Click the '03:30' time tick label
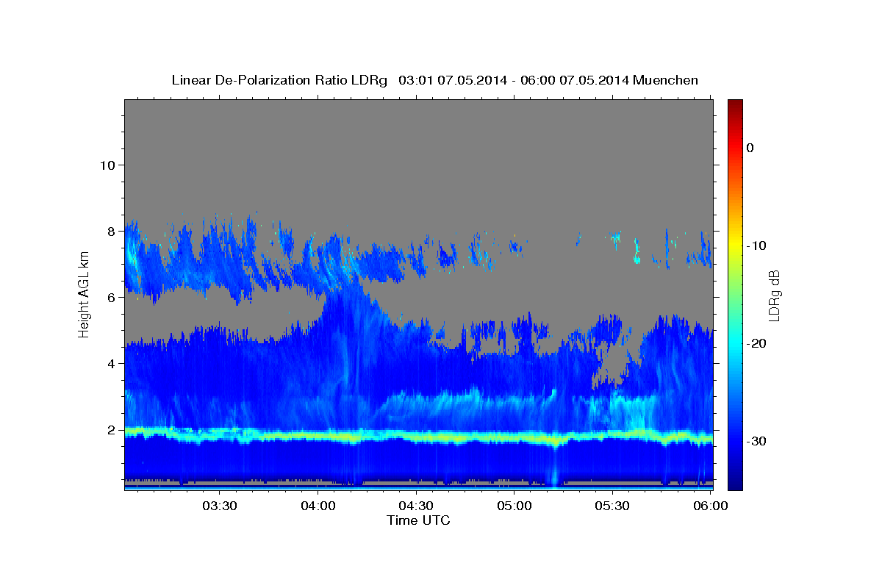 pos(220,506)
